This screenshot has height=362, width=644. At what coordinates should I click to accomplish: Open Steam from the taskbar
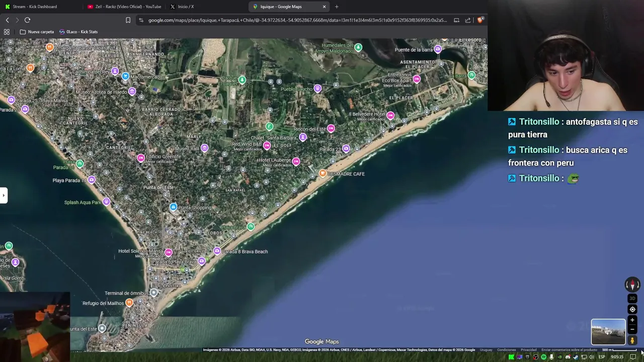(x=576, y=357)
